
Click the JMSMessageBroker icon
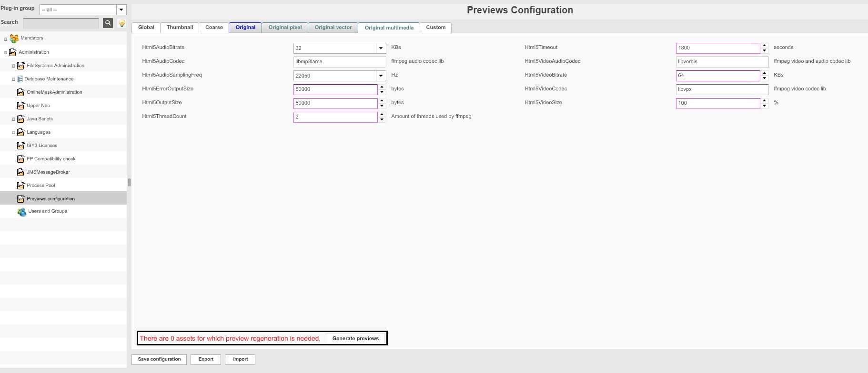(x=20, y=172)
